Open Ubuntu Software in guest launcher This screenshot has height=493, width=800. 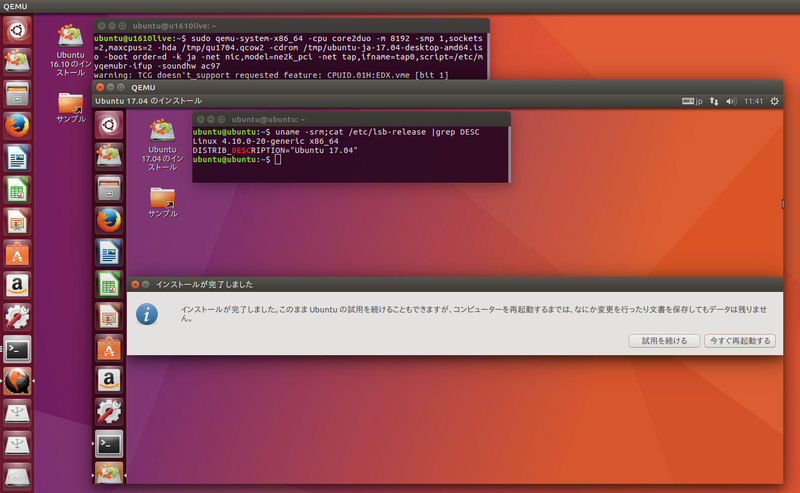tap(109, 348)
